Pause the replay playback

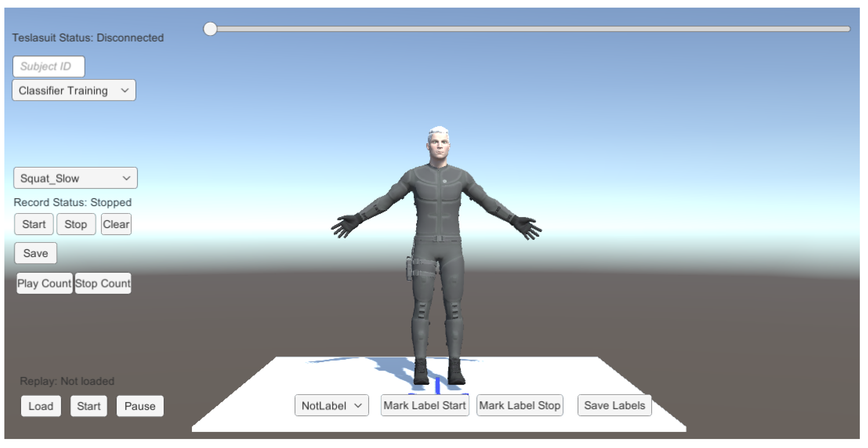pos(140,406)
